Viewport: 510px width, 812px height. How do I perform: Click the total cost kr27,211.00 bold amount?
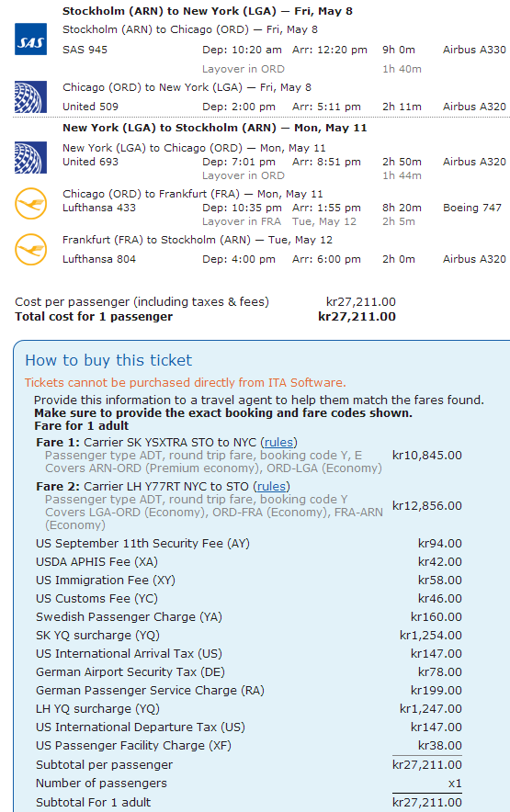[357, 317]
